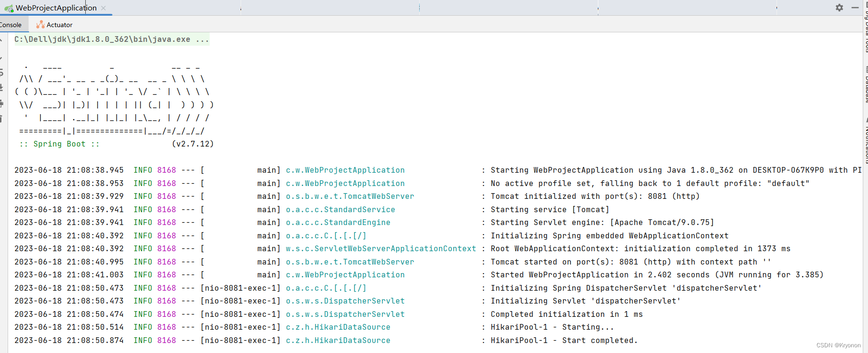Click the Print console output icon
The height and width of the screenshot is (353, 868).
click(x=2, y=103)
